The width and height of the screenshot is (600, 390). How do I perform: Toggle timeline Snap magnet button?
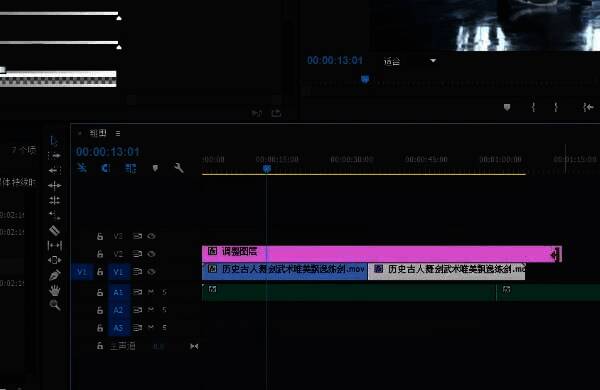click(x=106, y=168)
